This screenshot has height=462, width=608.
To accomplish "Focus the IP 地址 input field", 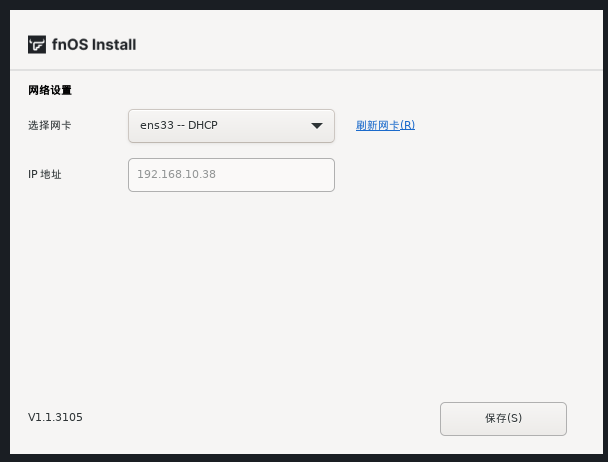I will 231,175.
